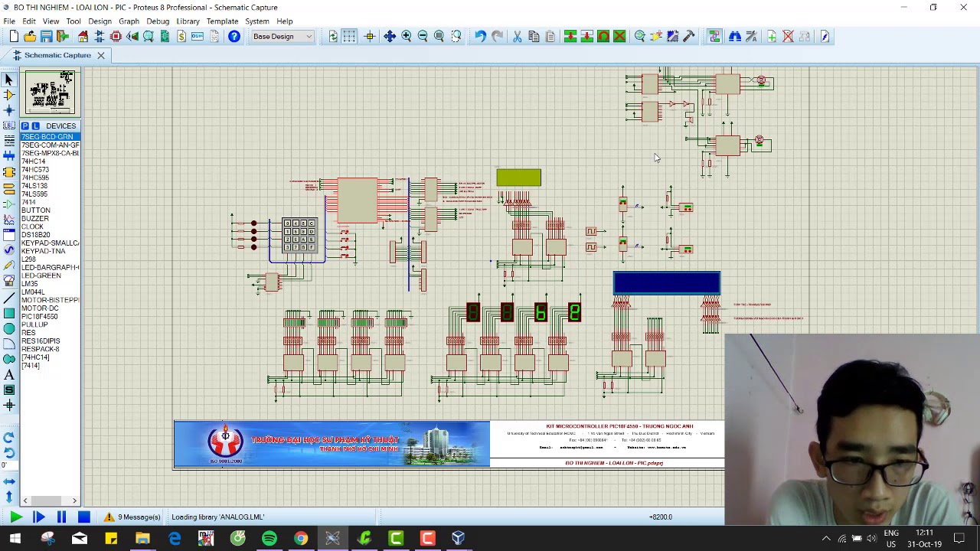Click the P button to pick devices
This screenshot has height=551, width=980.
25,126
